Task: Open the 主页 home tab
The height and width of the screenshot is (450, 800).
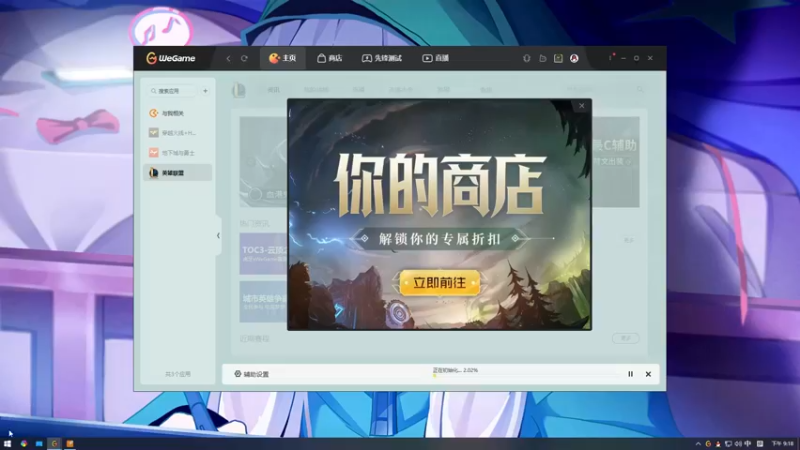Action: (283, 58)
